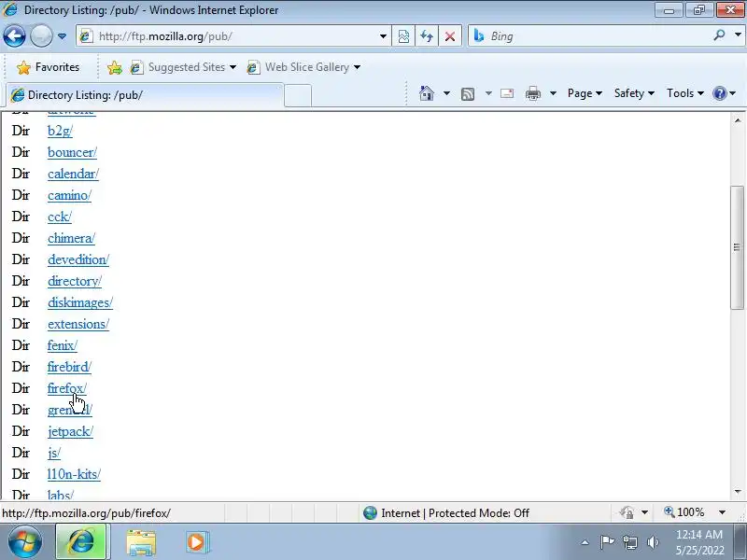Viewport: 747px width, 560px height.
Task: Show hidden tray icons arrow
Action: [x=585, y=542]
